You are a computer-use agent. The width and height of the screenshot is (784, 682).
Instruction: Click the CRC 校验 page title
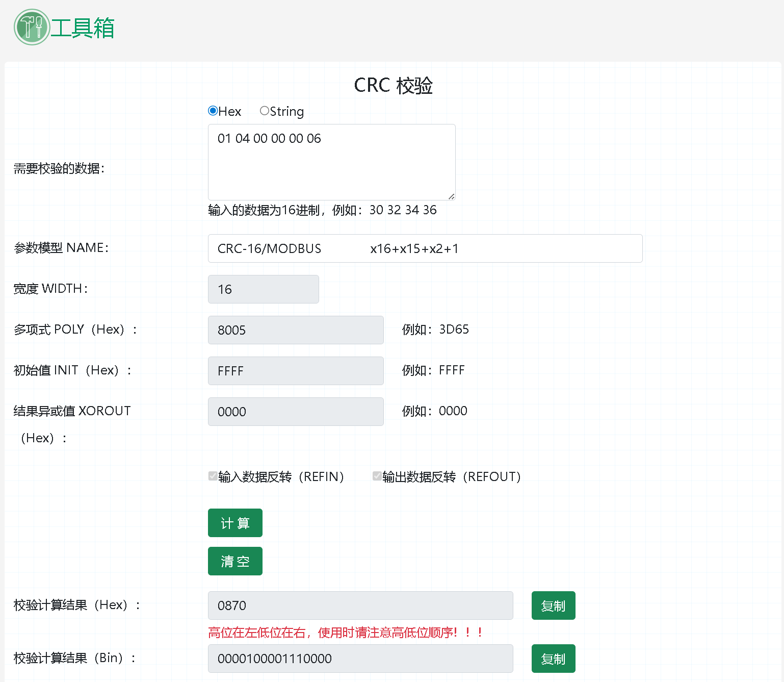click(393, 85)
